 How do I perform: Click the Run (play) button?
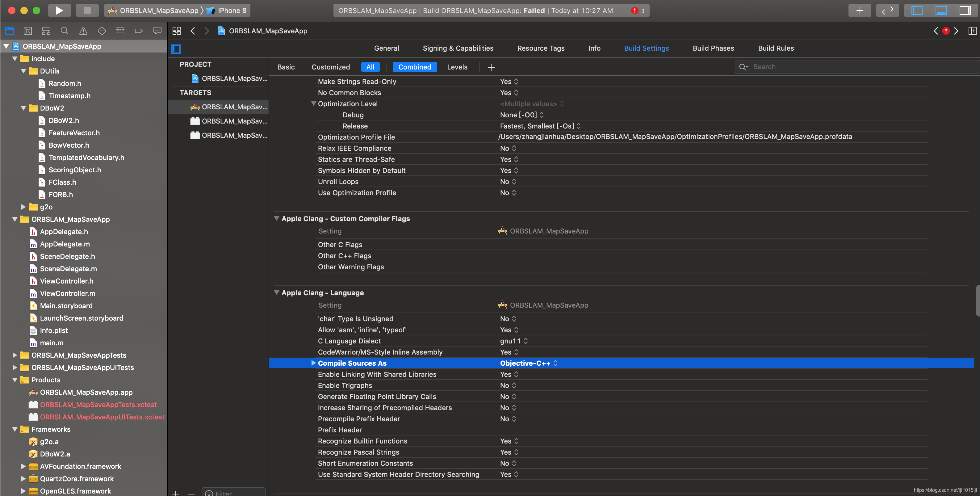(x=59, y=10)
